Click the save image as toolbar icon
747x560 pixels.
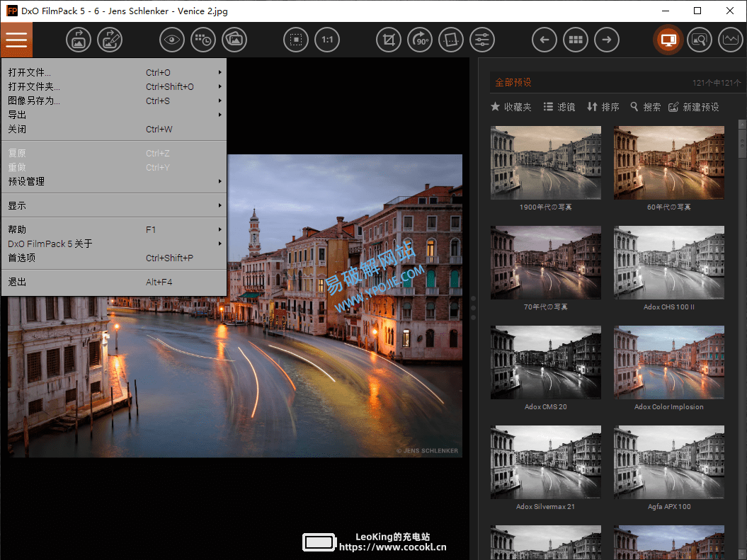[110, 40]
